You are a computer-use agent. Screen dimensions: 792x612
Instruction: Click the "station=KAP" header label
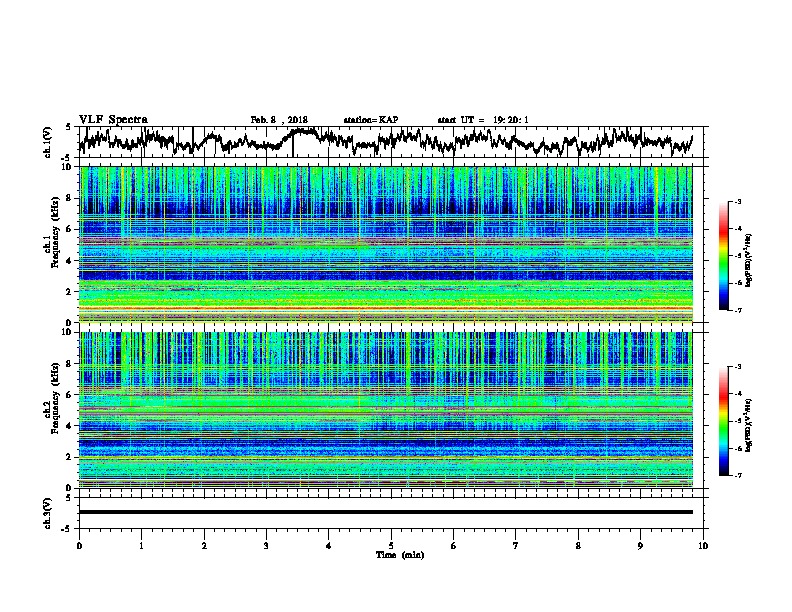tap(371, 120)
